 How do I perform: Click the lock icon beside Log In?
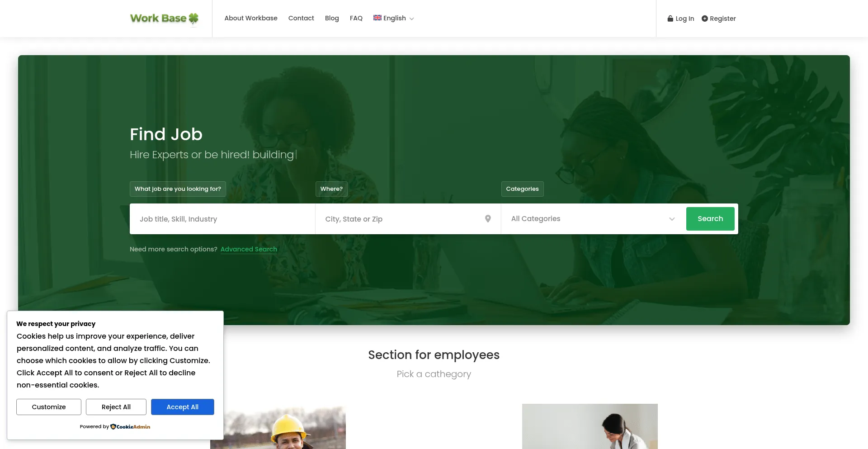pyautogui.click(x=670, y=19)
